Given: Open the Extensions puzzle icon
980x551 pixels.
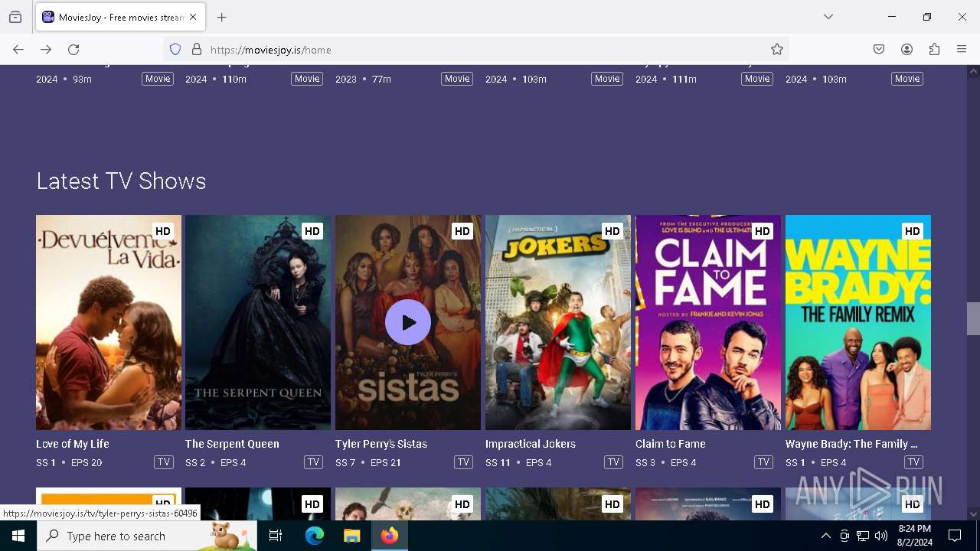Looking at the screenshot, I should [x=934, y=50].
